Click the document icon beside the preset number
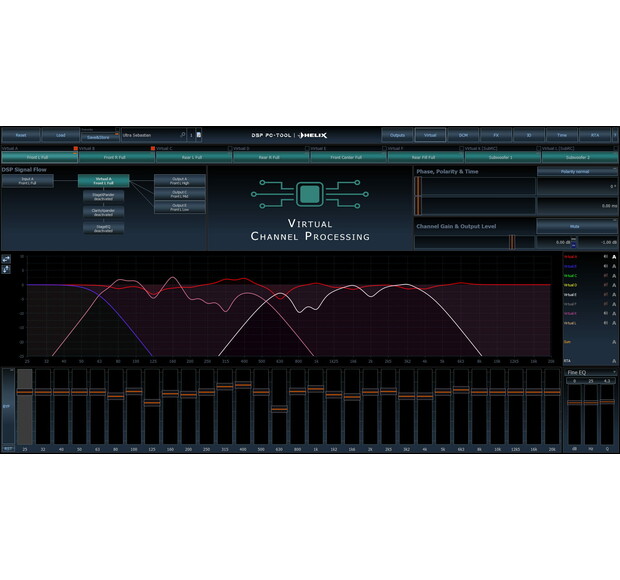Screen dimensions: 620x580 (199, 134)
